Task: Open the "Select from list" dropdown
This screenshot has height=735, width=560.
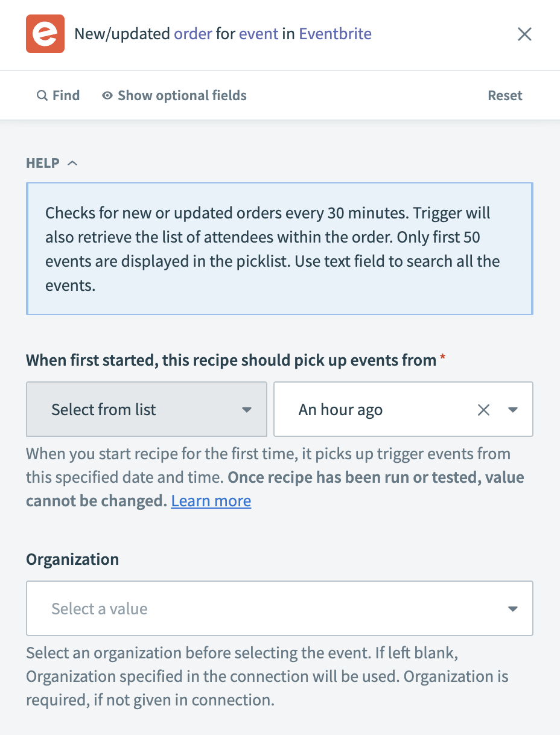Action: pyautogui.click(x=147, y=409)
